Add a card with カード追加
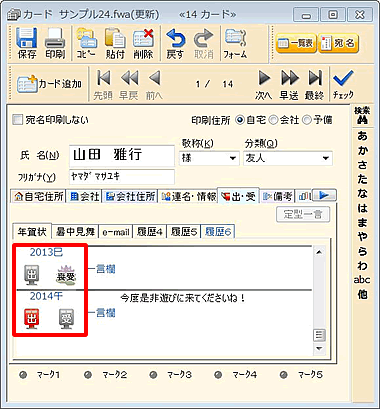The height and width of the screenshot is (409, 380). coord(49,84)
